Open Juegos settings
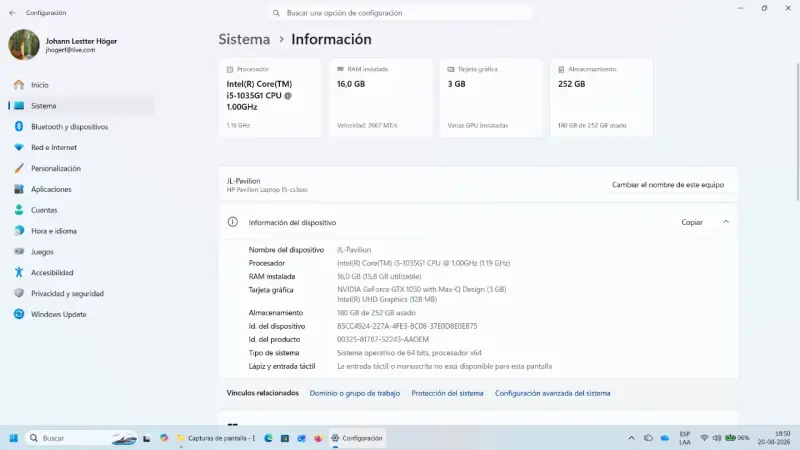This screenshot has width=800, height=450. click(42, 252)
